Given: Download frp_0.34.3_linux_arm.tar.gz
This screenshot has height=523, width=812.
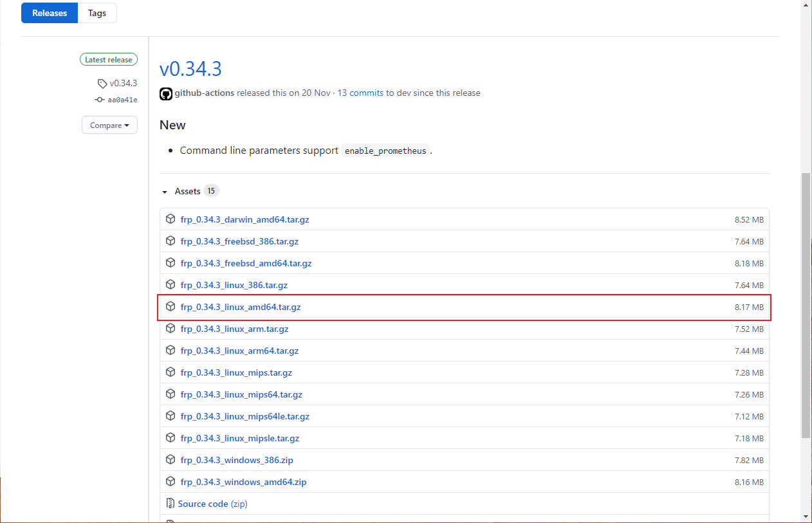Looking at the screenshot, I should click(234, 329).
